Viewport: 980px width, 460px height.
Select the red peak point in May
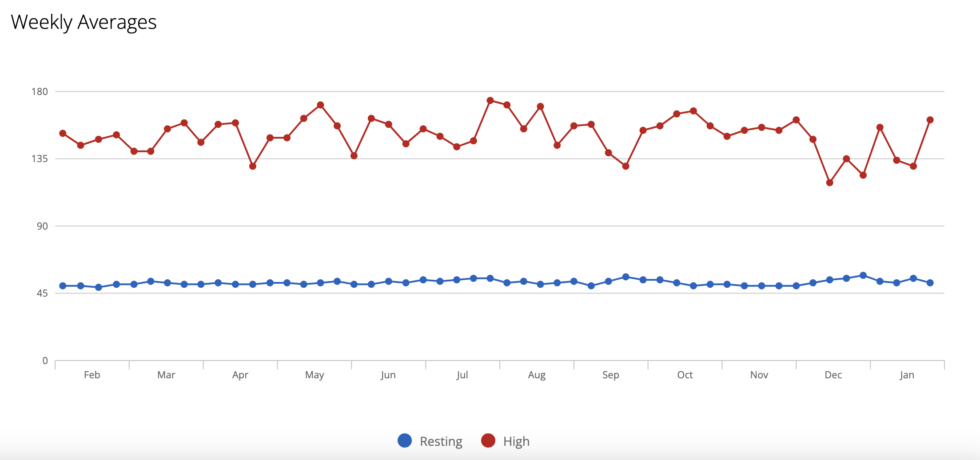tap(321, 105)
